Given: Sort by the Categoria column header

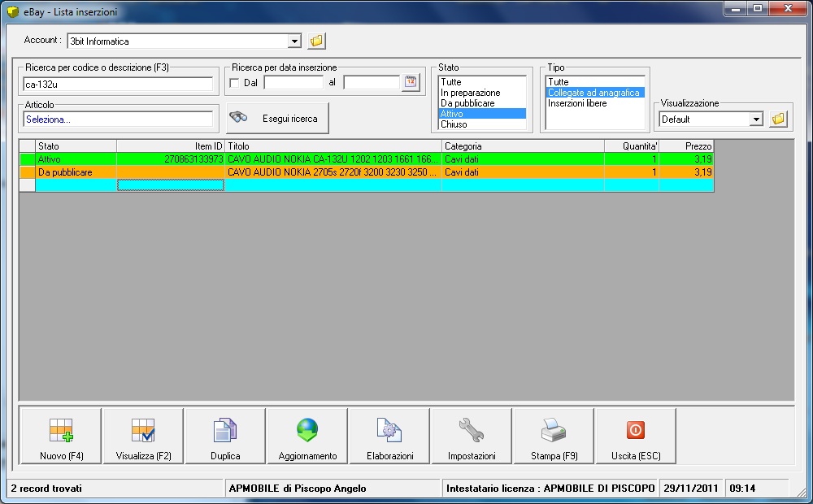Looking at the screenshot, I should coord(523,146).
